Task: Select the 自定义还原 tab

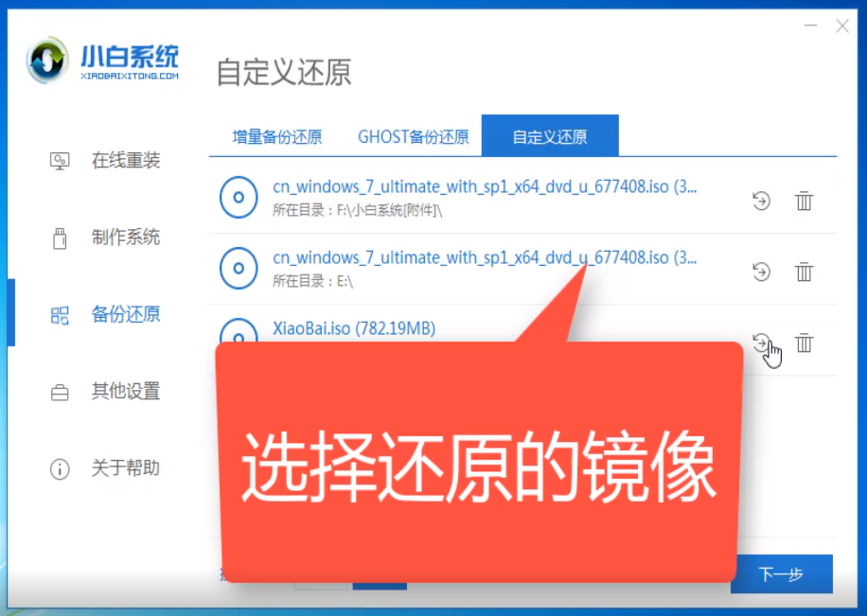Action: point(550,136)
